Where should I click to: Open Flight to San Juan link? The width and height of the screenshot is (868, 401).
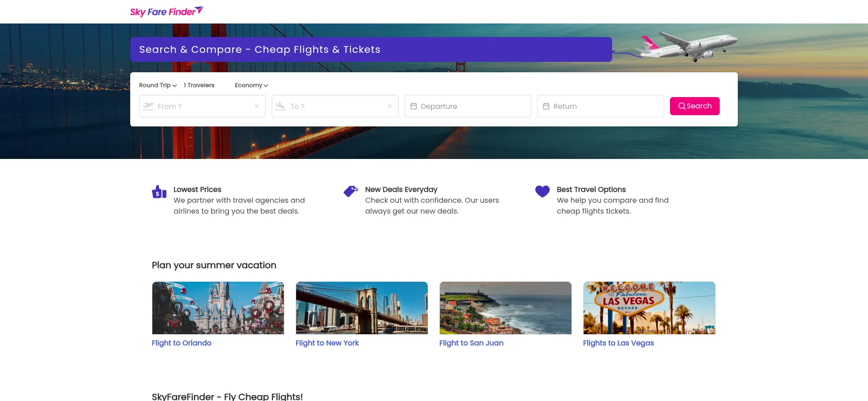(472, 343)
